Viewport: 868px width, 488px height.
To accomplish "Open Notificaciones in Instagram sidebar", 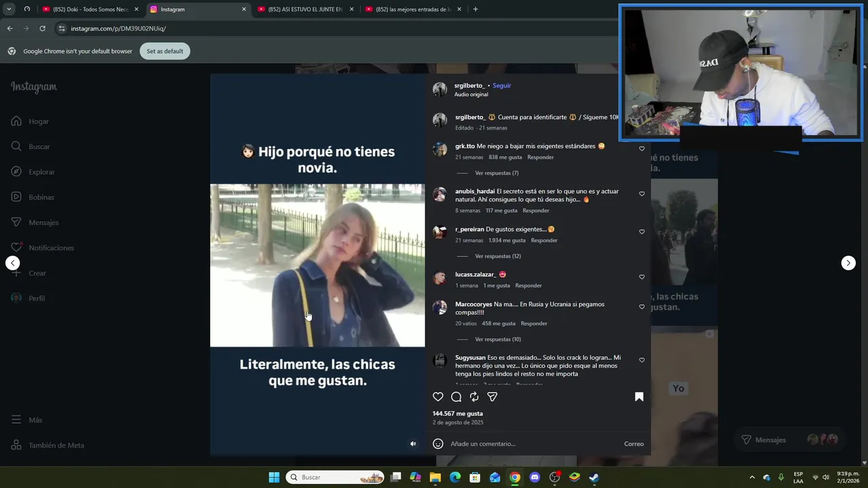I will click(42, 248).
